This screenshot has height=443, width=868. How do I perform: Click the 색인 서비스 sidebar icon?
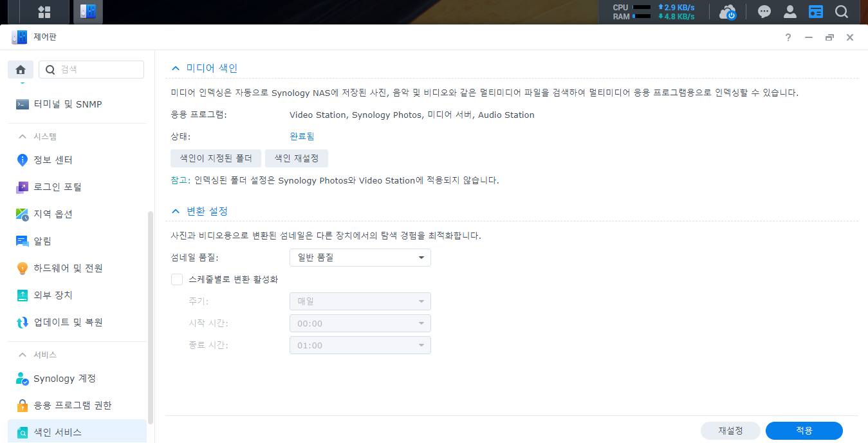click(x=23, y=433)
